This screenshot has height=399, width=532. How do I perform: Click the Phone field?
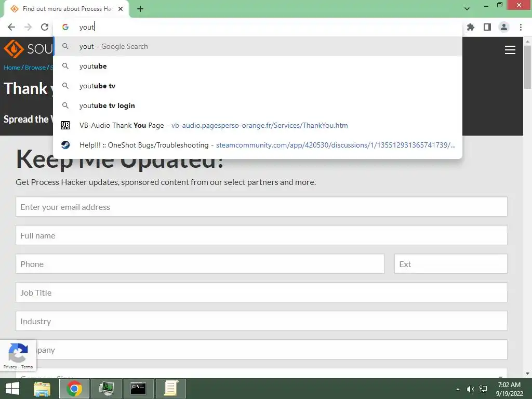point(200,263)
